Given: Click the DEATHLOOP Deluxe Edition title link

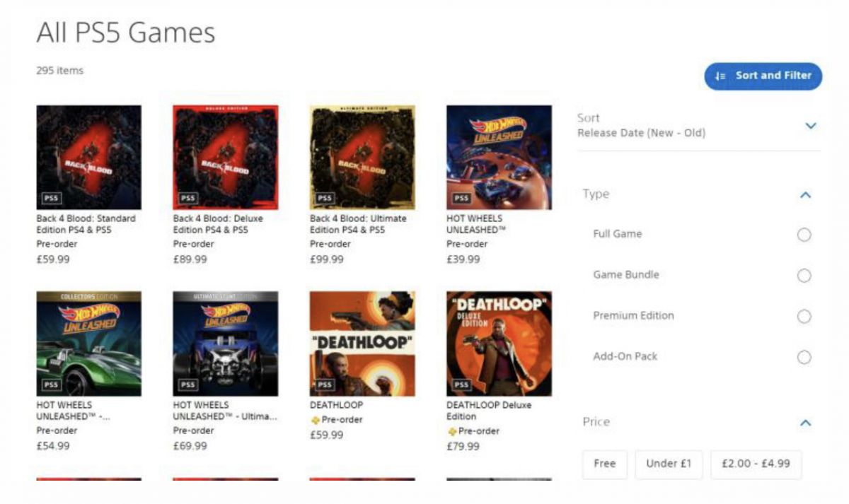Looking at the screenshot, I should pos(489,411).
